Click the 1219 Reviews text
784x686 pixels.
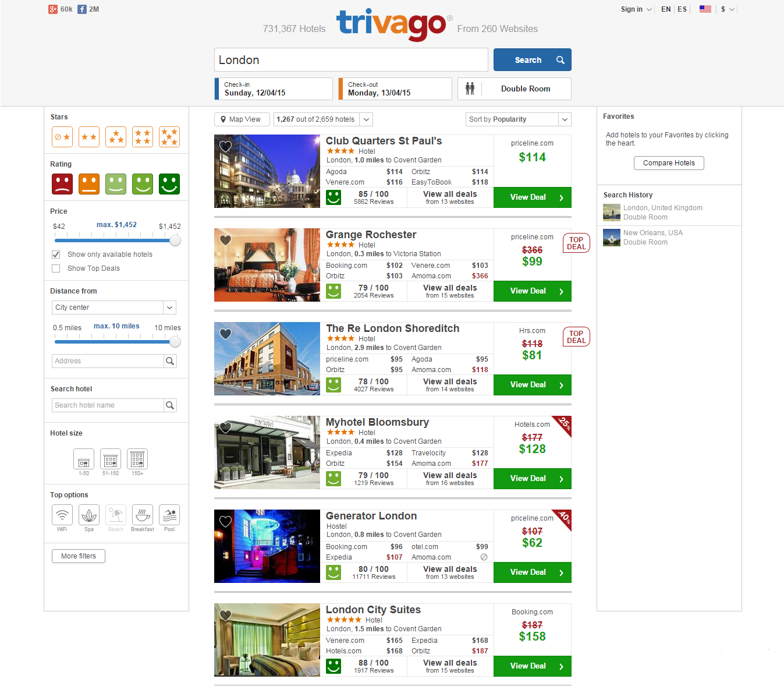tap(374, 483)
